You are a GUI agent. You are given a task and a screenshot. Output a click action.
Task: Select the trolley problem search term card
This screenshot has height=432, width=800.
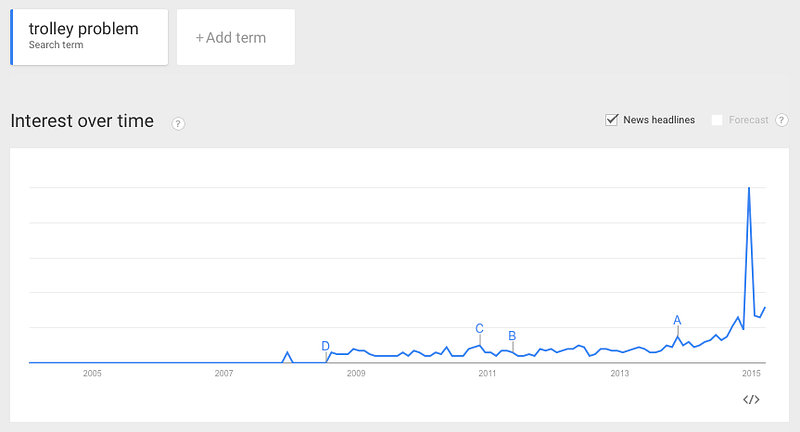(x=89, y=37)
